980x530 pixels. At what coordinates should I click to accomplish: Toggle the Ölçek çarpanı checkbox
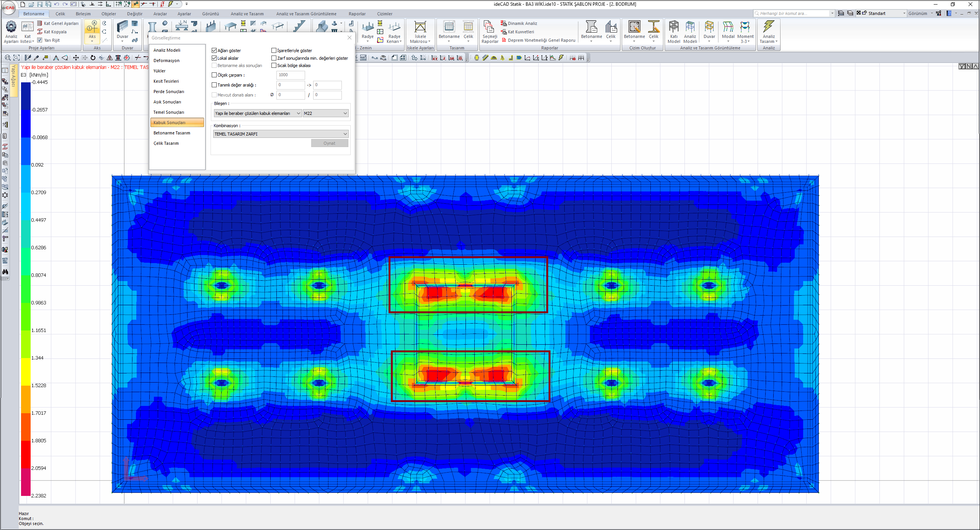214,75
